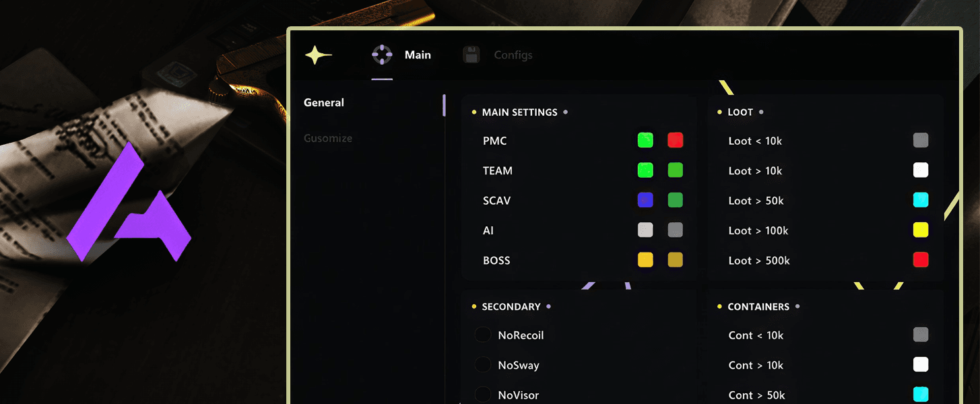Click the first green TEAM swatch
Screen dimensions: 980x404
pos(645,170)
